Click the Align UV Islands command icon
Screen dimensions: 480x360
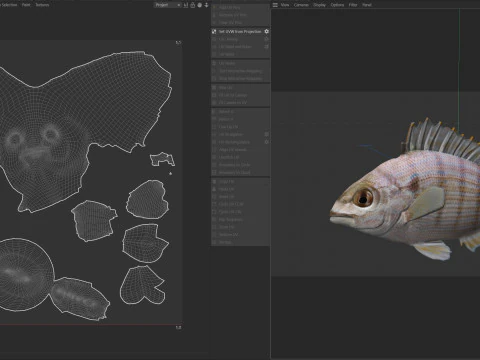point(214,150)
